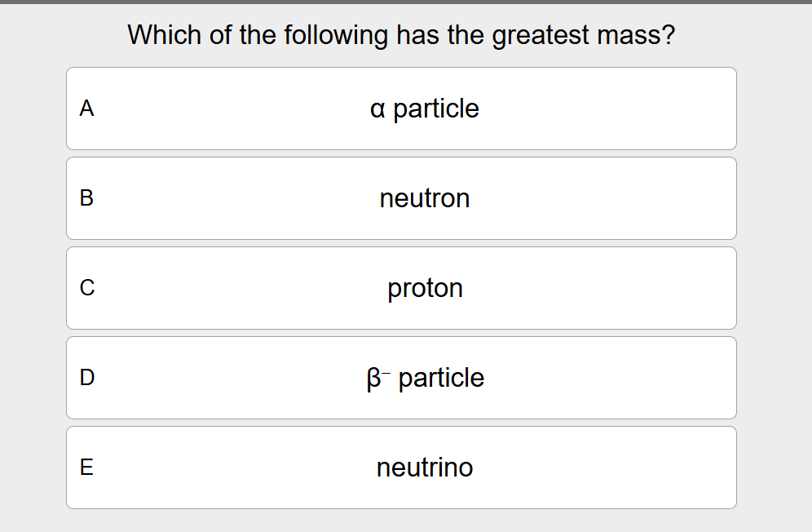The height and width of the screenshot is (532, 812).
Task: Click the word 'proton'
Action: click(x=426, y=289)
